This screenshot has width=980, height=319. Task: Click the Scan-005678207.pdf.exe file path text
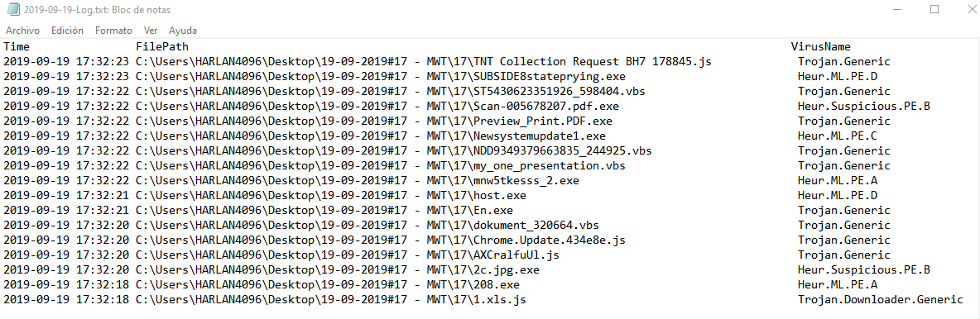pyautogui.click(x=377, y=106)
